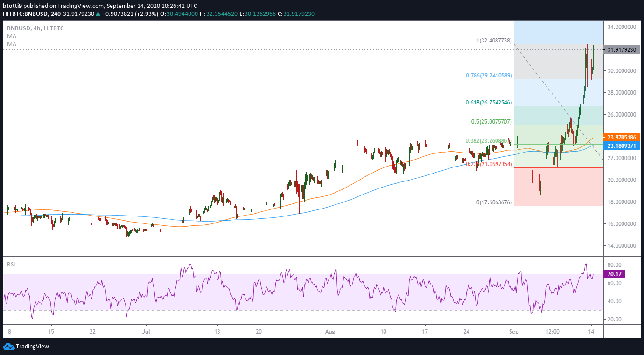
Task: Click 34.0000000 on the price axis
Action: (x=622, y=27)
